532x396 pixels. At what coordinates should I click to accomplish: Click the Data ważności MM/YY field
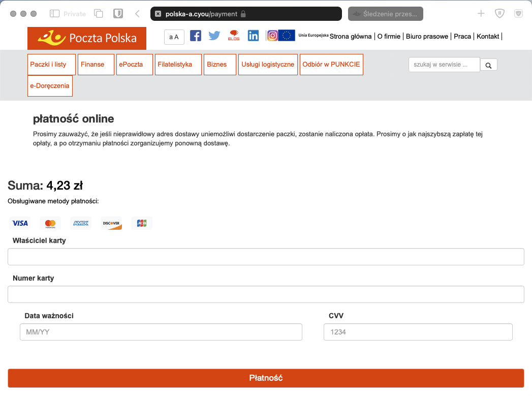click(161, 332)
